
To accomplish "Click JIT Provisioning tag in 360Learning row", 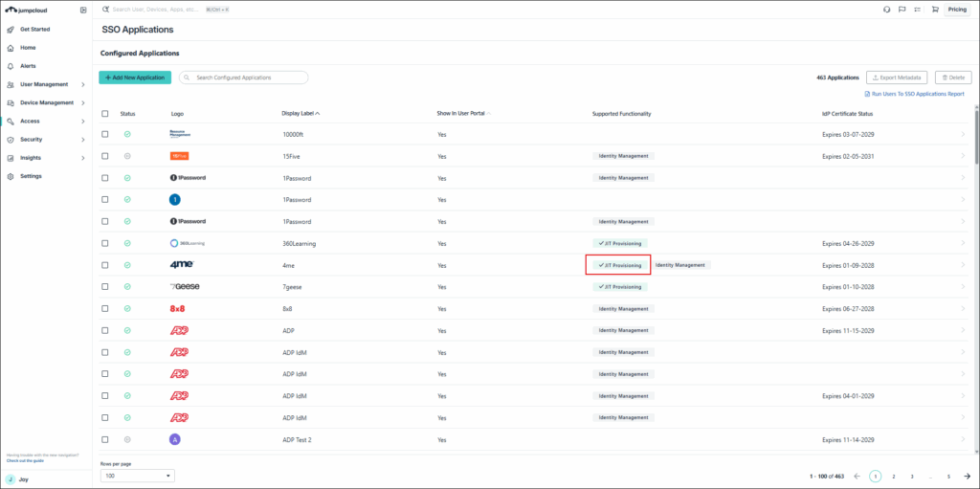I will [x=620, y=243].
